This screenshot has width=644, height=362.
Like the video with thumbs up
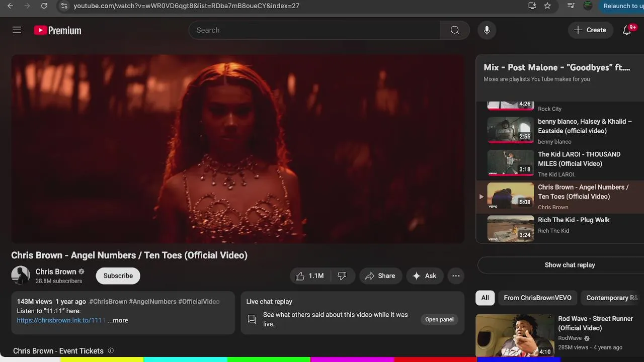(x=310, y=276)
